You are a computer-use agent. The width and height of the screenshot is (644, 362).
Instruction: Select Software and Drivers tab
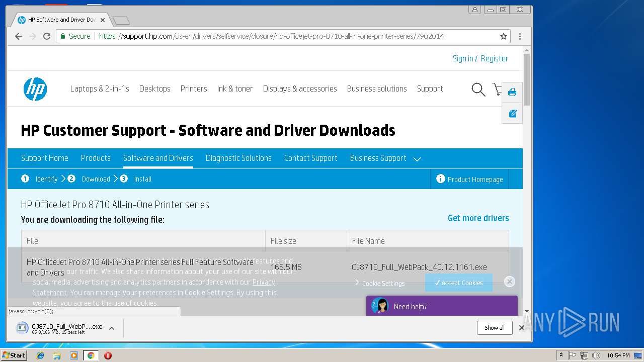pyautogui.click(x=158, y=158)
